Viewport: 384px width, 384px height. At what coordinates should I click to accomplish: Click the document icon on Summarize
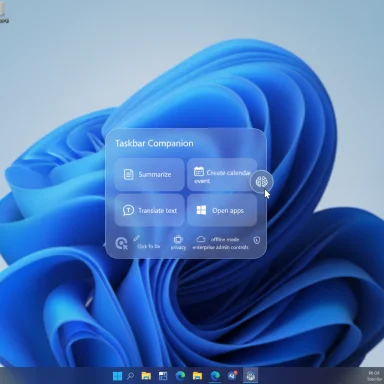[128, 174]
